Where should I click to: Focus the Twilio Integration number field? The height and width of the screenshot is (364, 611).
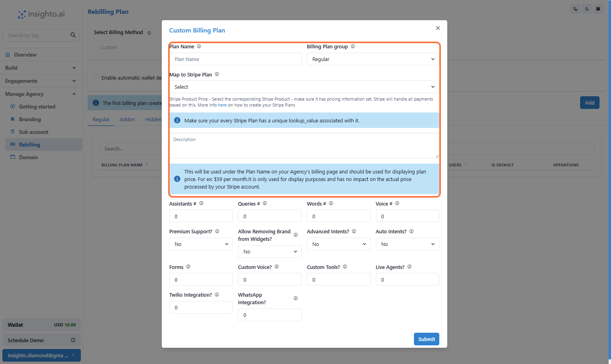201,307
